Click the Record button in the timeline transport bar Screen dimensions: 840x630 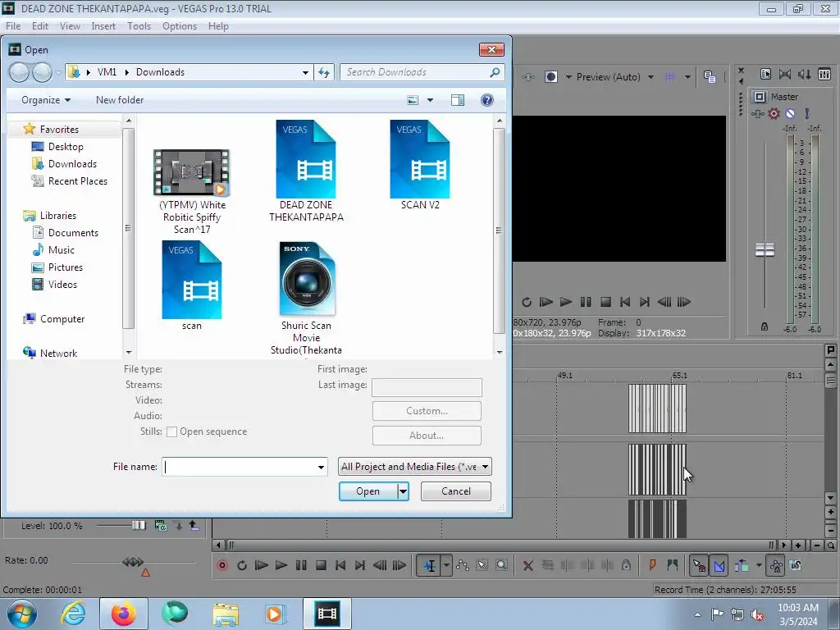tap(221, 565)
